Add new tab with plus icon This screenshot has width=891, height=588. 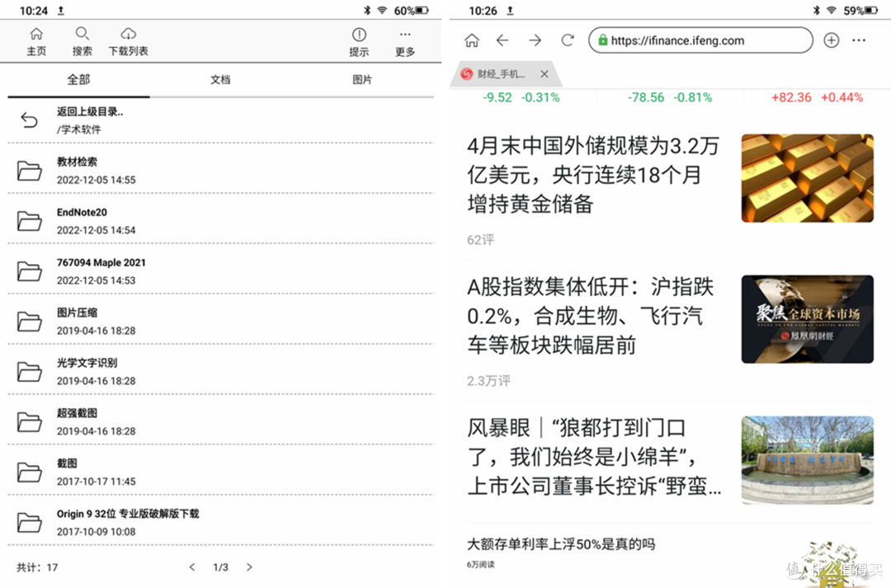tap(832, 40)
